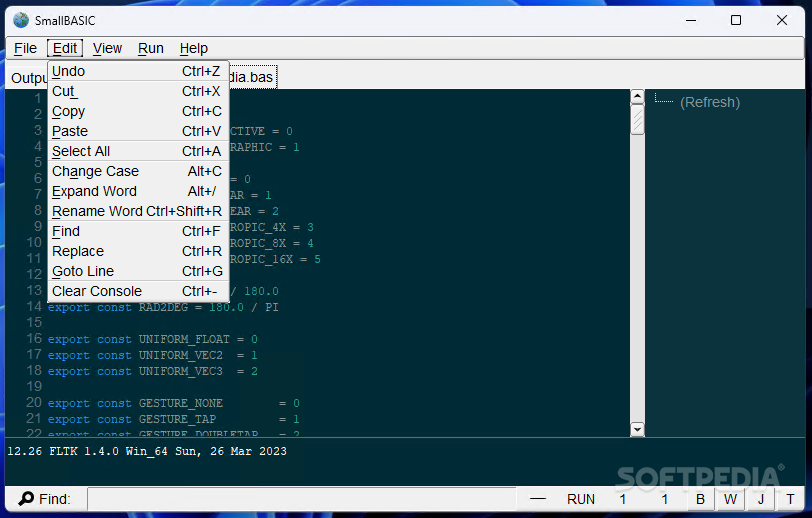
Task: Click the UNIFORM_VEC3 code line
Action: click(x=153, y=371)
